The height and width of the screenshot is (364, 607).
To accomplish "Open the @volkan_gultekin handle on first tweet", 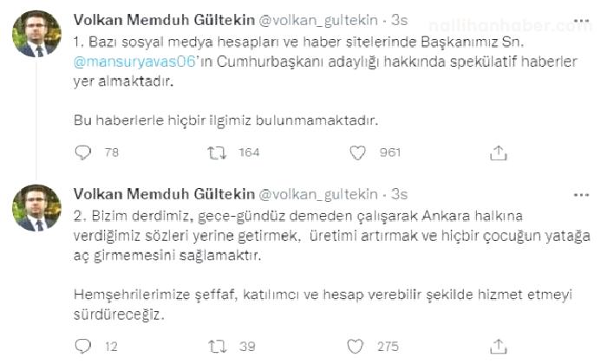I will click(318, 20).
